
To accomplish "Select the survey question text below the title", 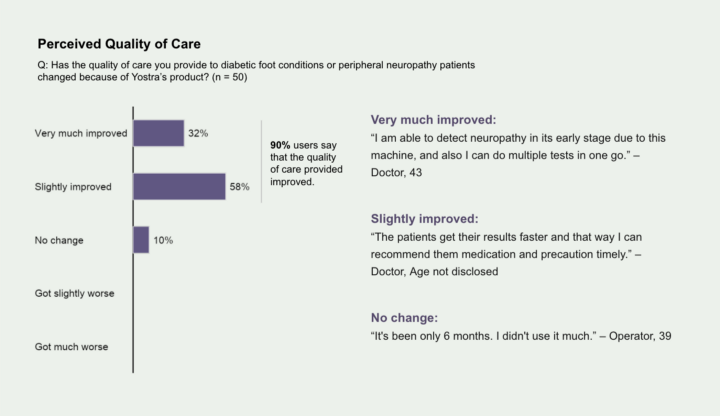I will click(x=254, y=71).
